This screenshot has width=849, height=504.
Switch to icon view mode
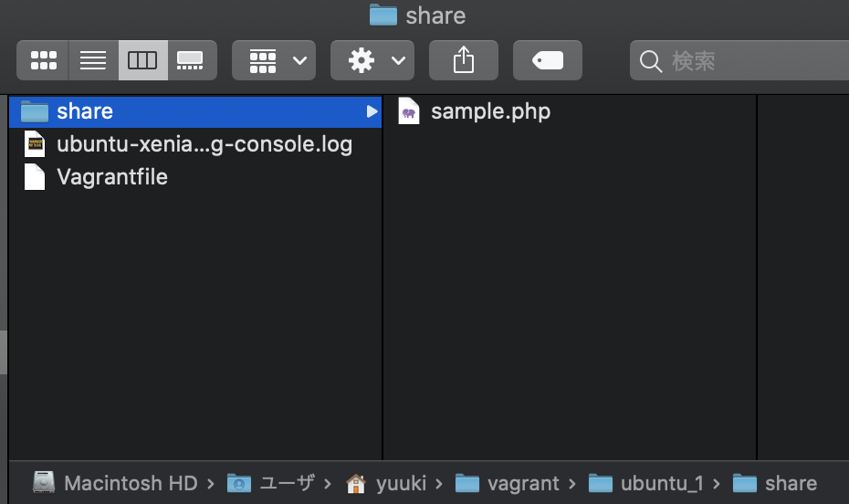43,61
